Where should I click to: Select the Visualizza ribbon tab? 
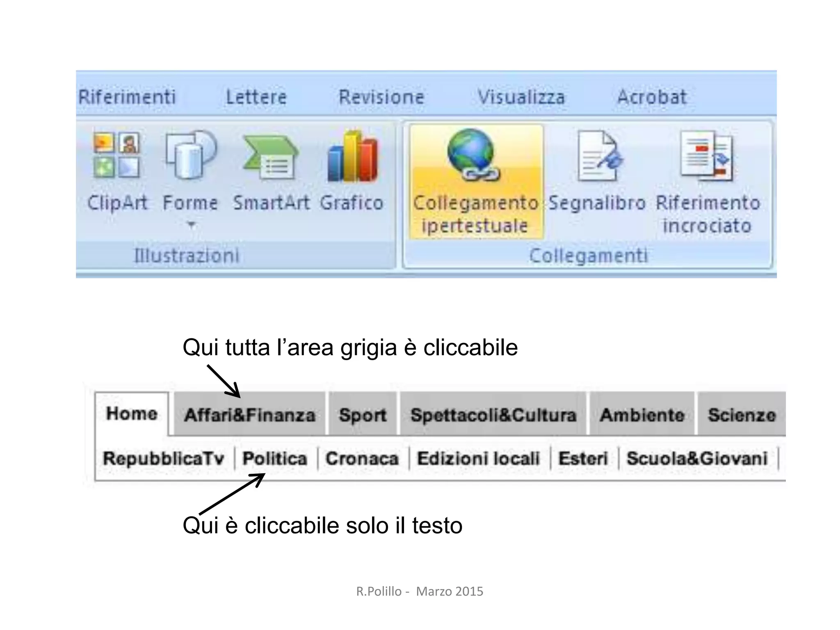[521, 97]
